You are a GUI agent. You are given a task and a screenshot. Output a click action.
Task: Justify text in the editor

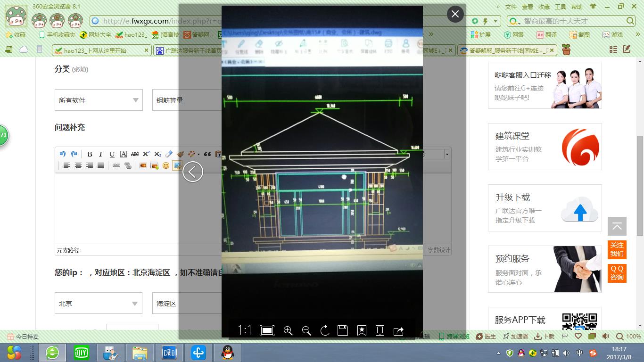(101, 165)
